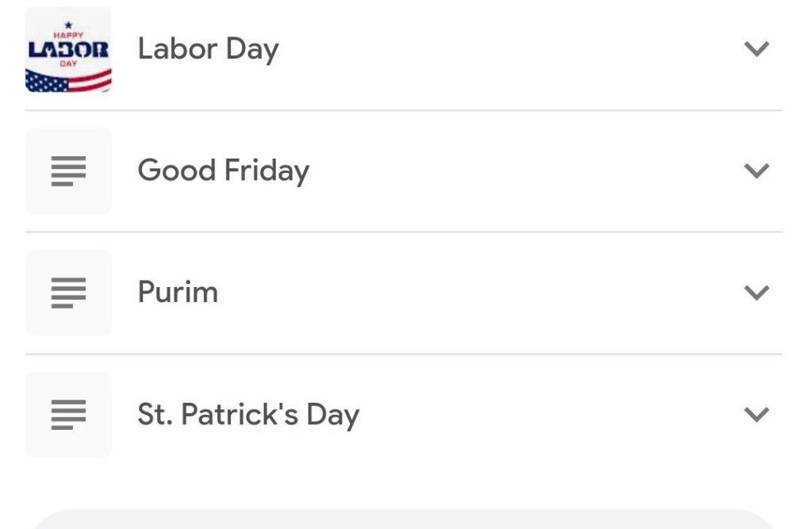812x529 pixels.
Task: Open the Happy Labor Day thumbnail image
Action: (68, 49)
